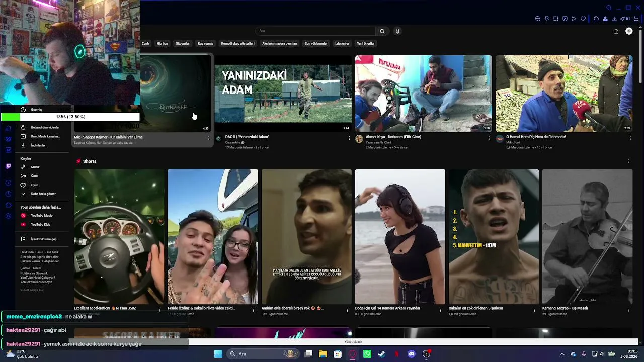Click the Beğendiğim videolar thumbs-up icon
The image size is (644, 362).
point(23,127)
